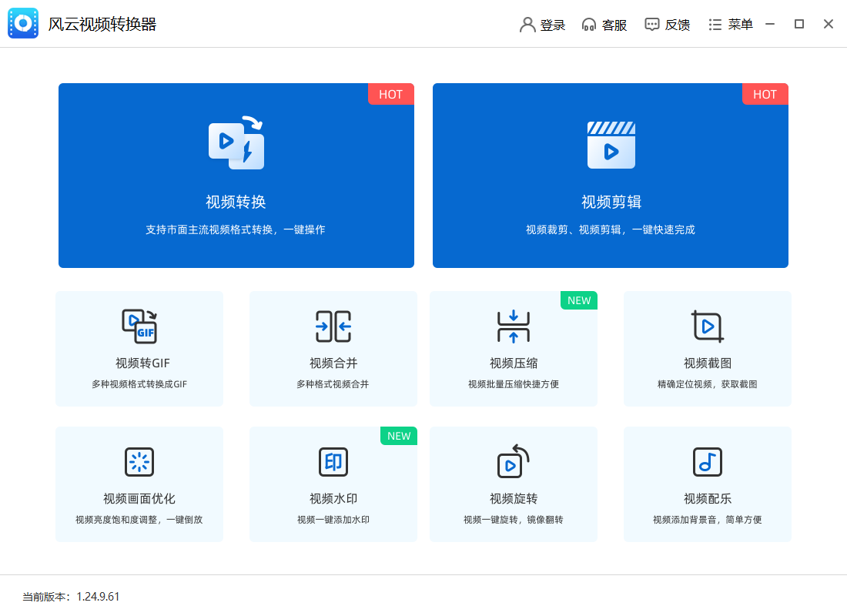
Task: Select the 视频截图 screenshot feature
Action: (707, 348)
